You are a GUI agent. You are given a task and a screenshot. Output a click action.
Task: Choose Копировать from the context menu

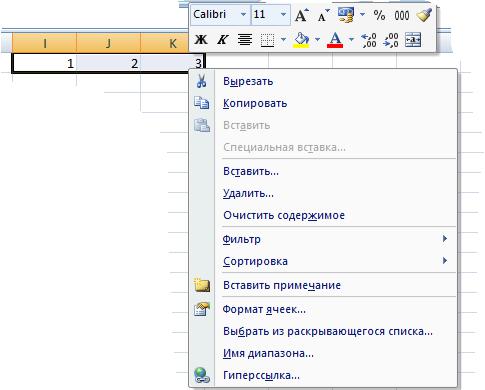coord(323,103)
